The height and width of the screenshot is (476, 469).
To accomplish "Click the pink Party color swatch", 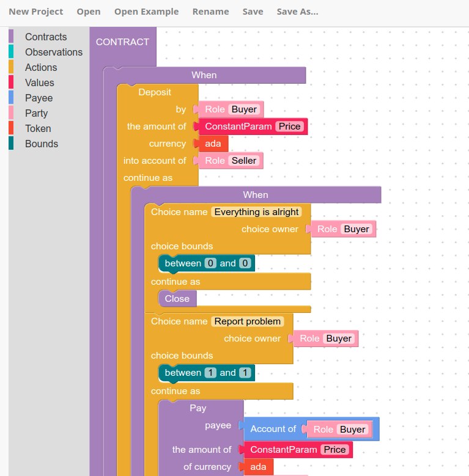I will click(x=11, y=114).
